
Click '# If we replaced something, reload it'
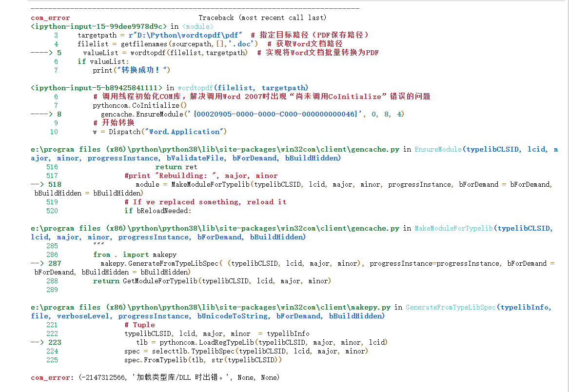(x=205, y=202)
